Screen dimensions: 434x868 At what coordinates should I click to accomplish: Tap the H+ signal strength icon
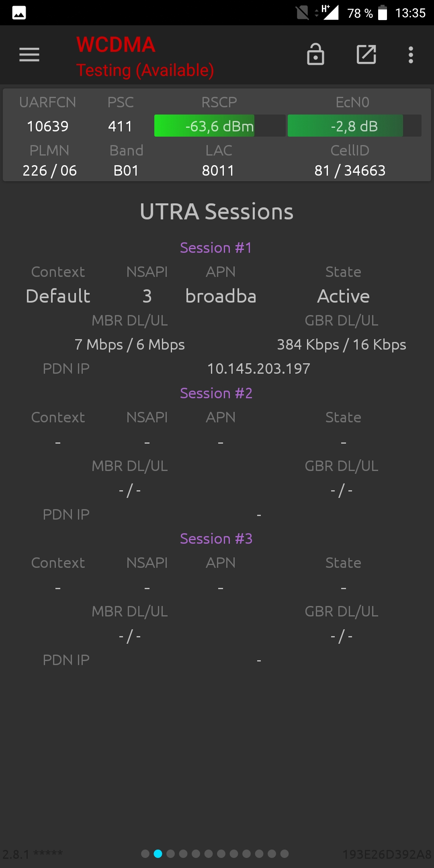point(330,12)
